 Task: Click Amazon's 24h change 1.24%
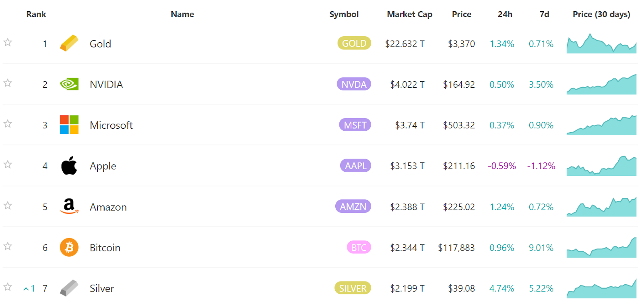point(502,207)
